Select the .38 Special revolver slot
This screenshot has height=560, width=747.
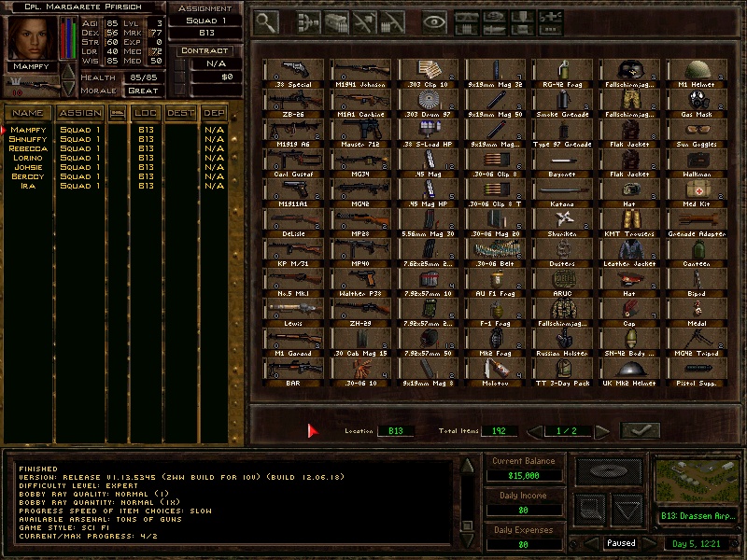pos(293,74)
